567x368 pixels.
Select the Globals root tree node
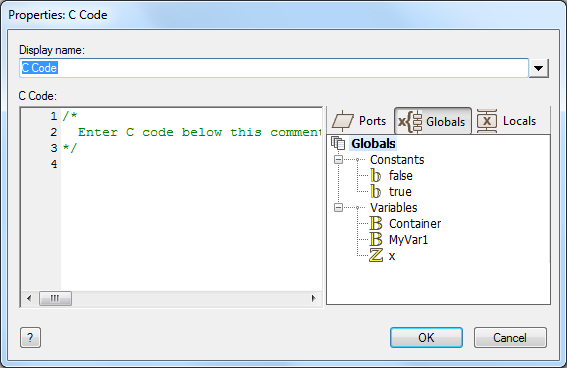(x=373, y=144)
